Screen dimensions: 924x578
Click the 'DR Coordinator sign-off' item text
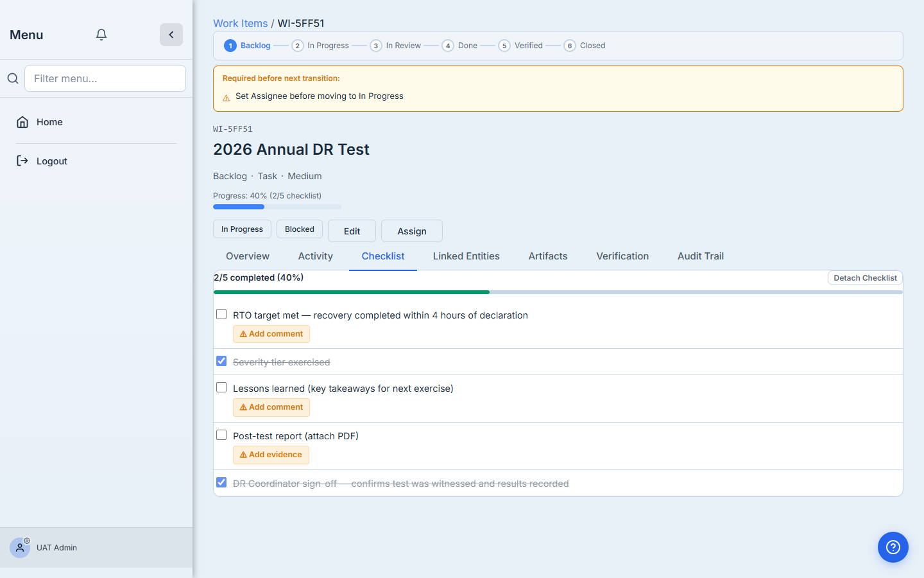click(401, 484)
